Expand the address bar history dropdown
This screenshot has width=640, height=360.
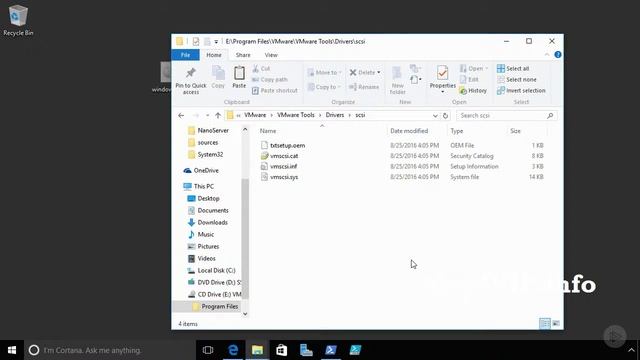(x=435, y=116)
